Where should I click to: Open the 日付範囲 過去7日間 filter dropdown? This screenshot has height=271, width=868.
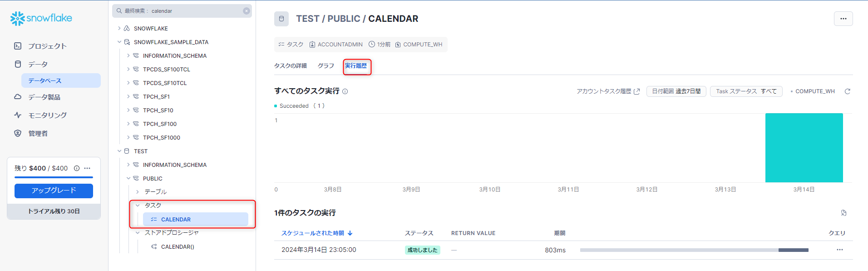click(676, 91)
